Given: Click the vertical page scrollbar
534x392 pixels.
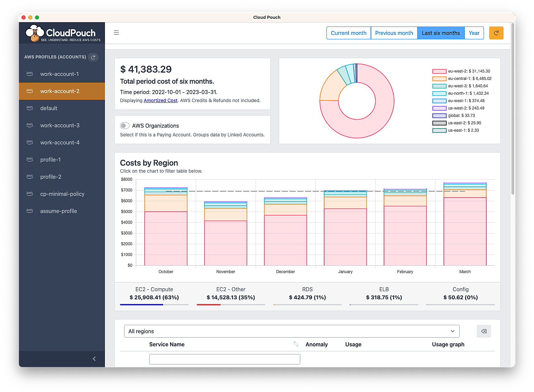Looking at the screenshot, I should pos(512,109).
